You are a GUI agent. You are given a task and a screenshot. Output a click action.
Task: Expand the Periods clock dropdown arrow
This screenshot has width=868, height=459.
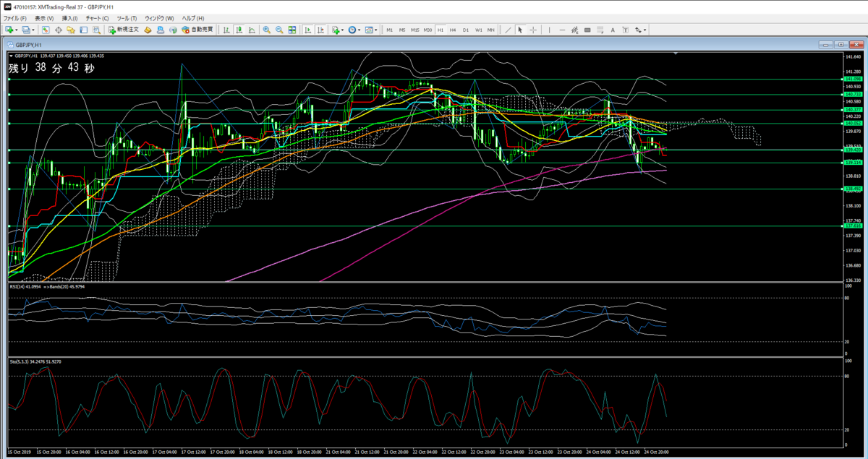359,30
